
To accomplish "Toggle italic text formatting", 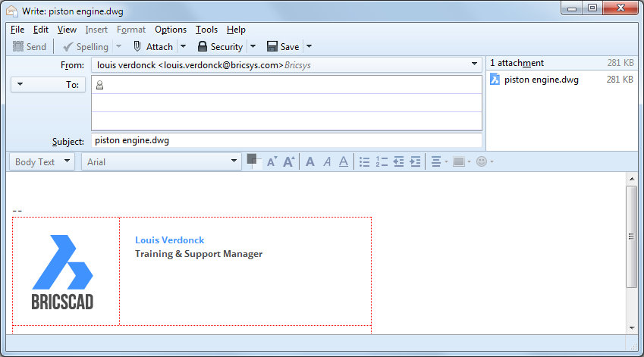I will 327,161.
